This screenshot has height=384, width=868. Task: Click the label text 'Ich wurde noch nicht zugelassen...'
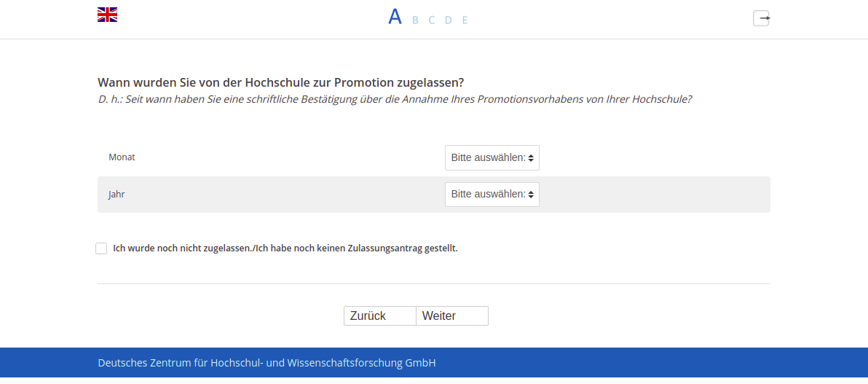(x=285, y=248)
